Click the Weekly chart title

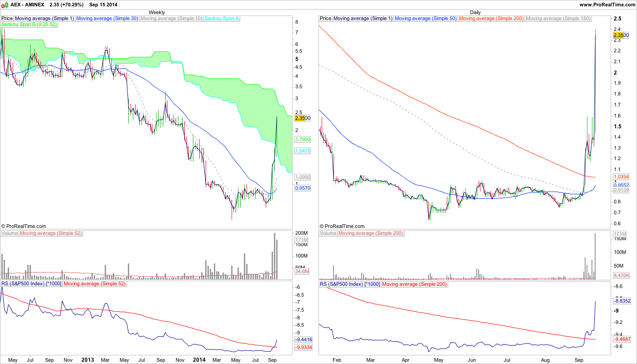tap(157, 12)
